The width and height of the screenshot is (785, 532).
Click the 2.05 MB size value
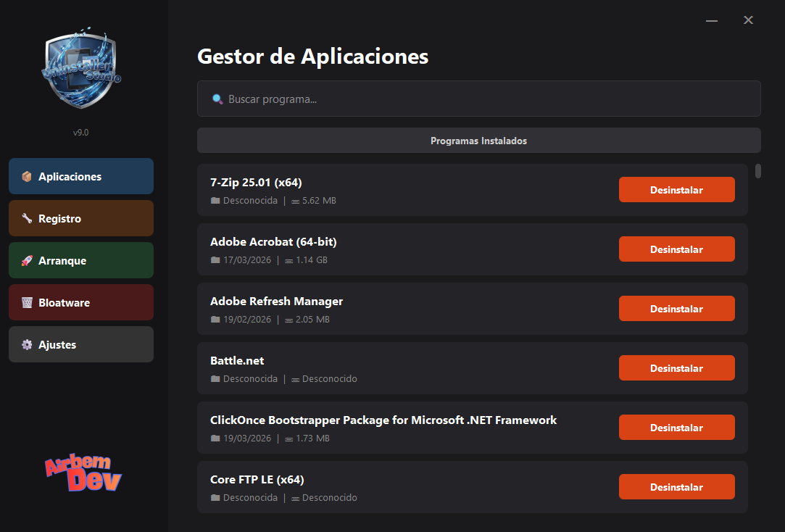(x=312, y=320)
